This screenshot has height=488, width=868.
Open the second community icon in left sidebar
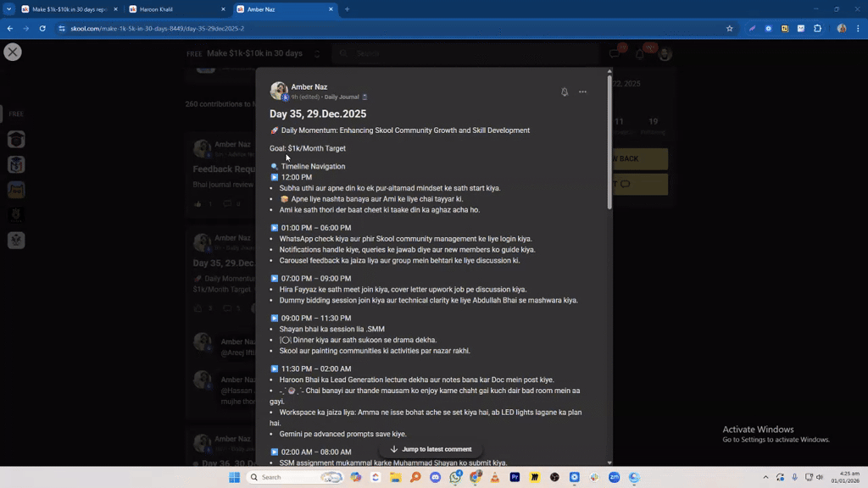tap(16, 164)
